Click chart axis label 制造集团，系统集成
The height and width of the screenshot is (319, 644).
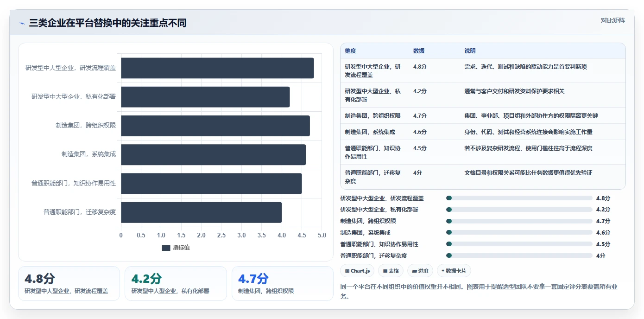pyautogui.click(x=89, y=154)
